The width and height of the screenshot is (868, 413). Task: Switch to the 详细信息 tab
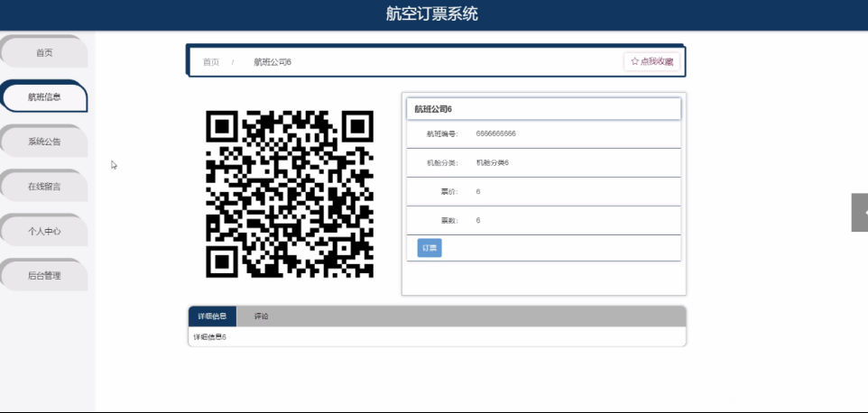(212, 317)
